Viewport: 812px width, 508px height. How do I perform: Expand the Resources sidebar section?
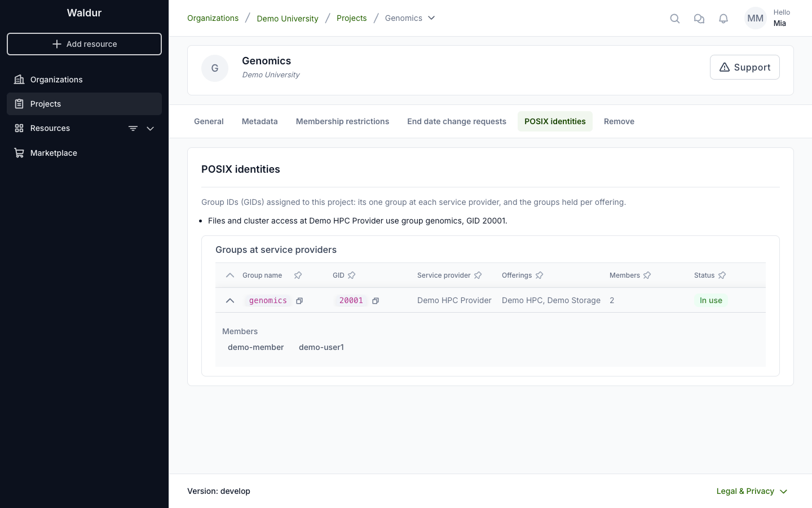click(x=151, y=129)
